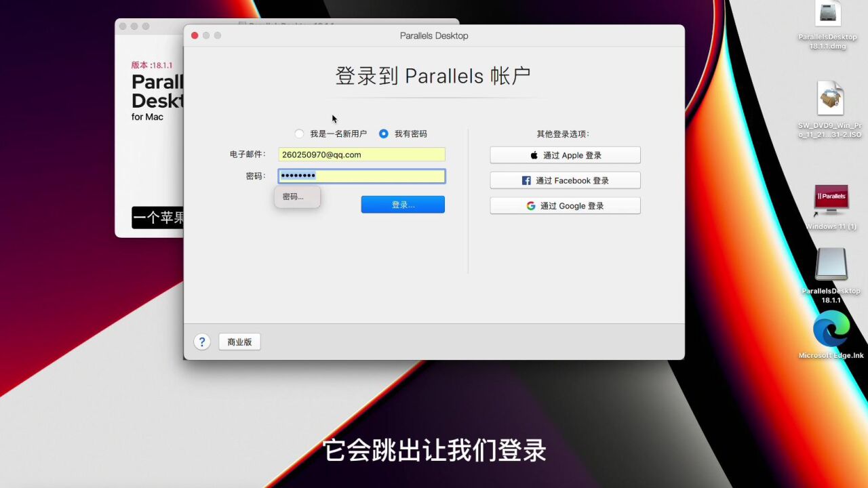Choose the 密码... autofill popup item

(297, 197)
